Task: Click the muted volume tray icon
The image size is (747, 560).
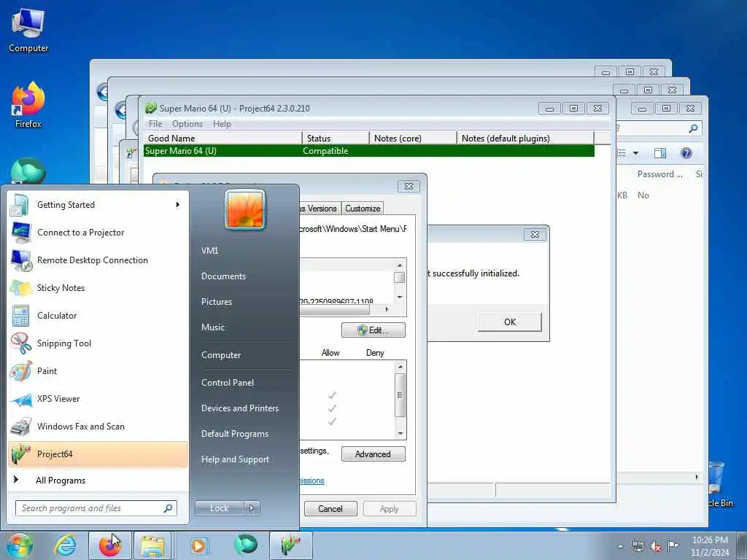Action: (656, 547)
